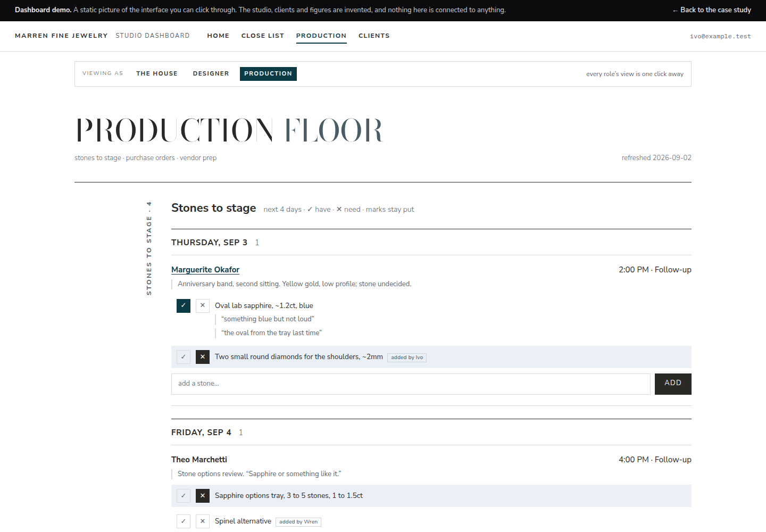Click the Anniversary band note
The image size is (766, 532).
tap(294, 284)
